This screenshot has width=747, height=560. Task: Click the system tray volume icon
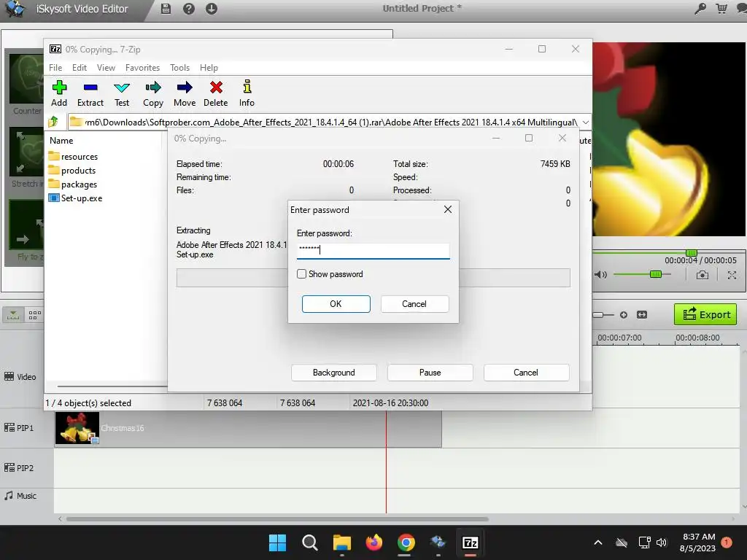661,542
